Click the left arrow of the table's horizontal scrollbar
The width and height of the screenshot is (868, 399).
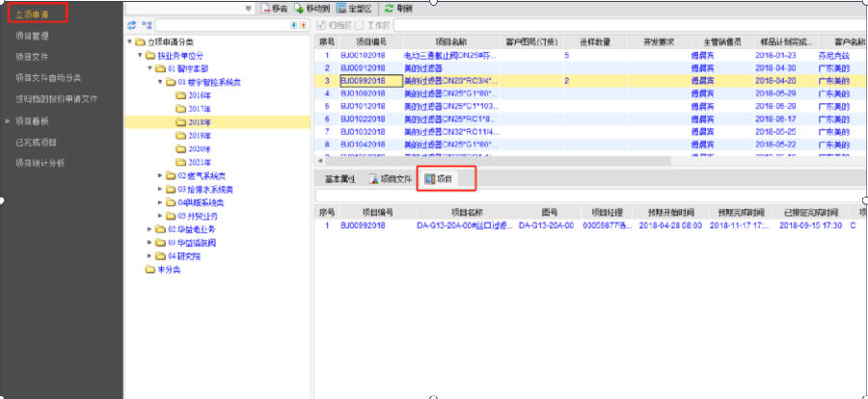pos(319,161)
